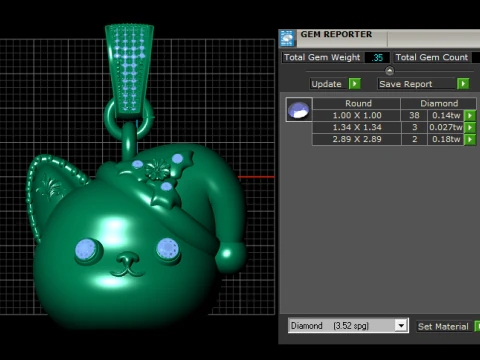The height and width of the screenshot is (360, 480).
Task: Click the Diamond (3.52 spg) combo box
Action: [x=348, y=325]
